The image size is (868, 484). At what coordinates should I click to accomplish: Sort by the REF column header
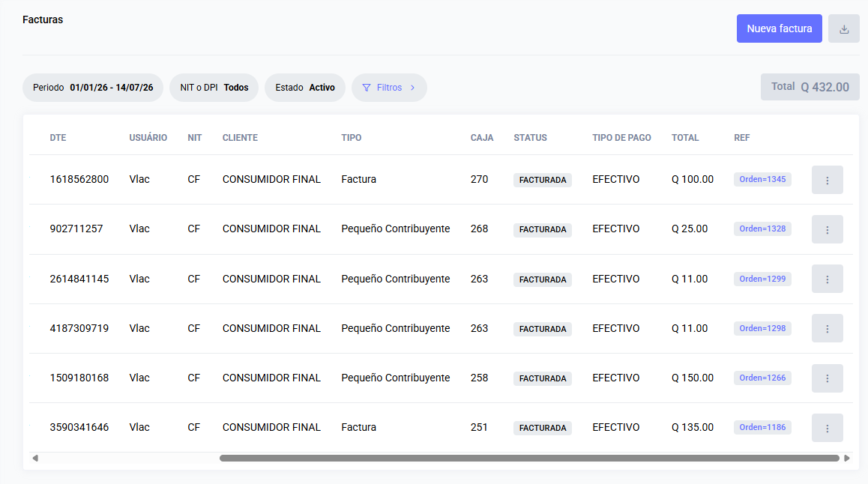(742, 138)
